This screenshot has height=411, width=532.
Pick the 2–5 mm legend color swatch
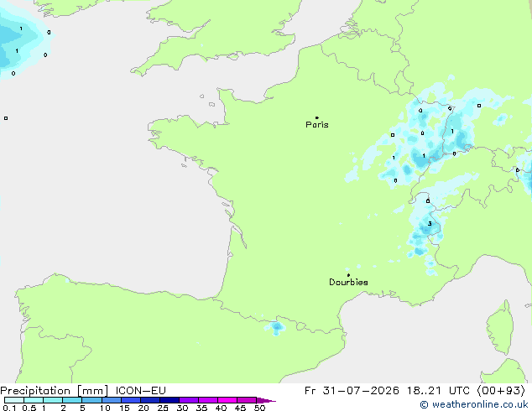73,400
